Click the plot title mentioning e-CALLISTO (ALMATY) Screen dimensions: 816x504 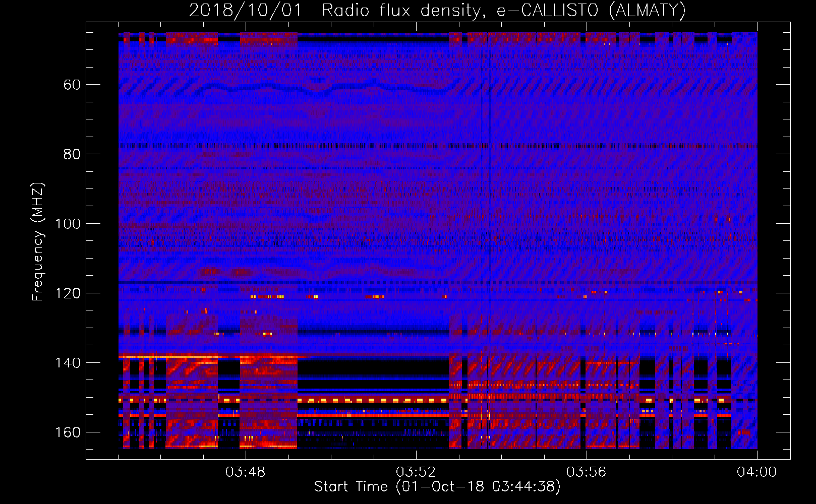pos(437,10)
